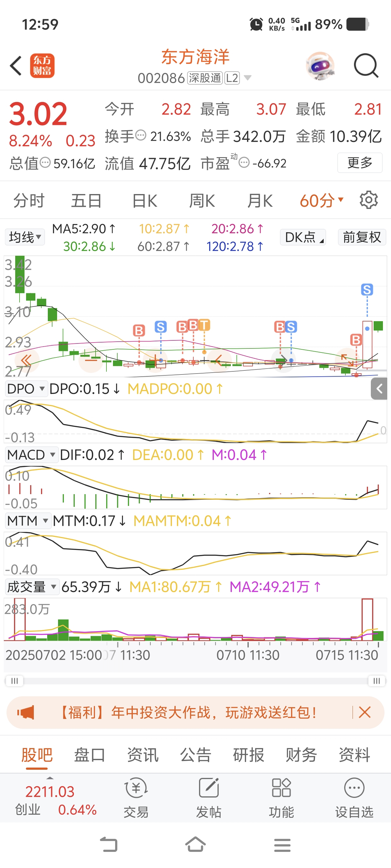
Task: Open the 均线 indicator dropdown
Action: point(25,237)
